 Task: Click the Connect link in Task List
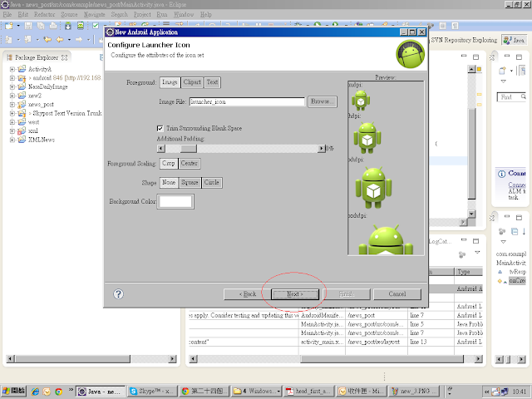tap(517, 185)
